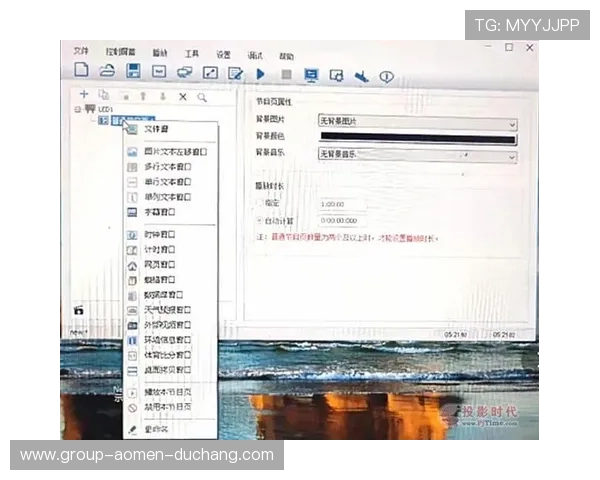
Task: Click the plus icon above the tree
Action: pos(84,95)
